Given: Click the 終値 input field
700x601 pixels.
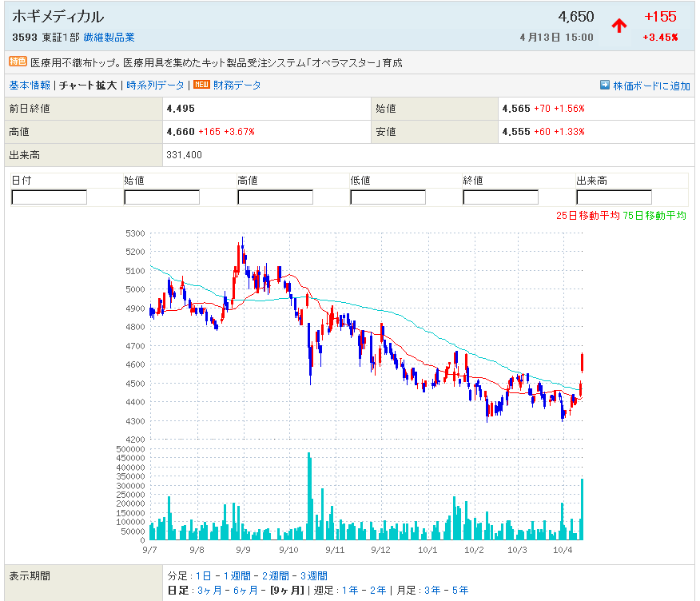Looking at the screenshot, I should (x=501, y=197).
